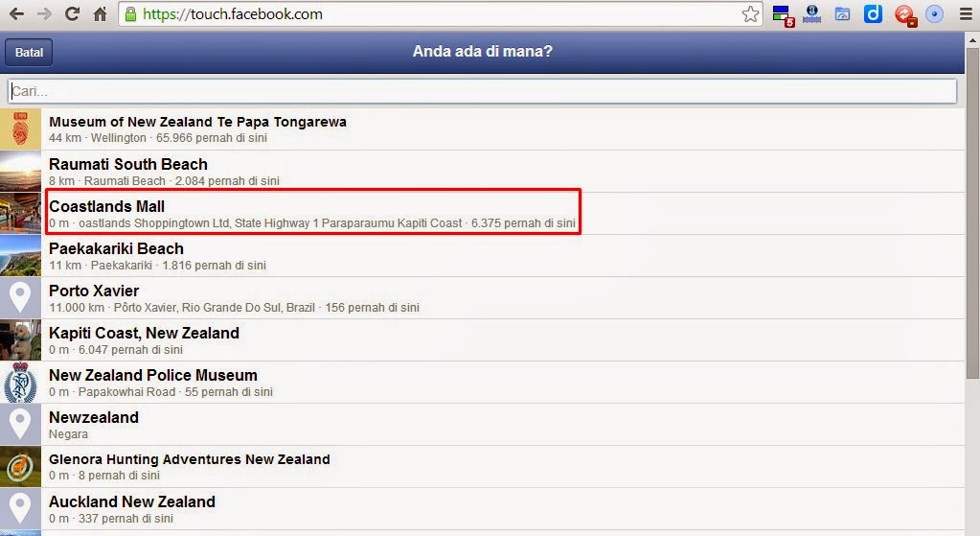This screenshot has height=536, width=980.
Task: Click the Coastlands Mall thumbnail image
Action: tap(20, 213)
